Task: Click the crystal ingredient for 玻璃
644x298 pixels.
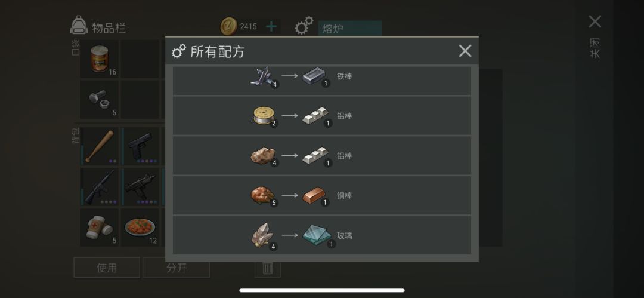Action: point(263,235)
